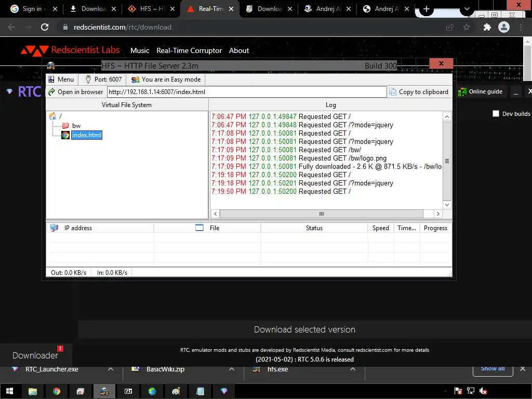Toggle the Dev builds checkbox
This screenshot has width=532, height=399.
click(496, 114)
